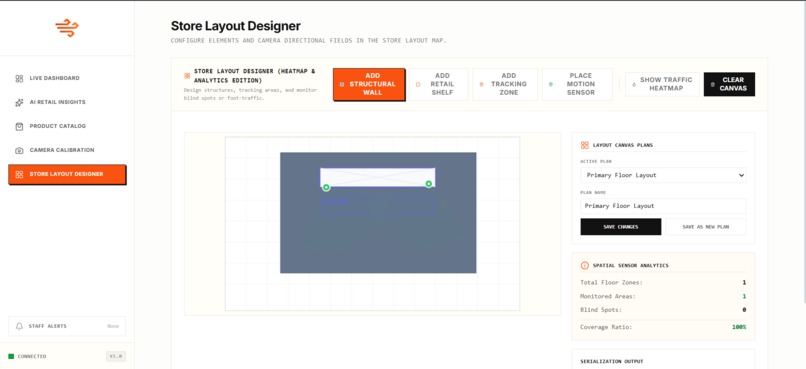Select the right motion sensor on canvas
This screenshot has width=806, height=369.
[428, 184]
